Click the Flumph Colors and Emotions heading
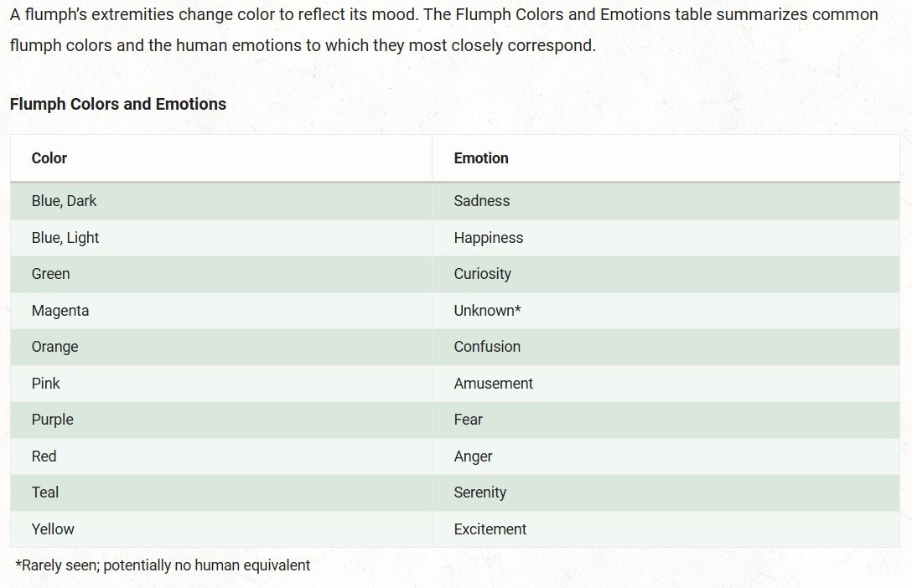 click(118, 104)
